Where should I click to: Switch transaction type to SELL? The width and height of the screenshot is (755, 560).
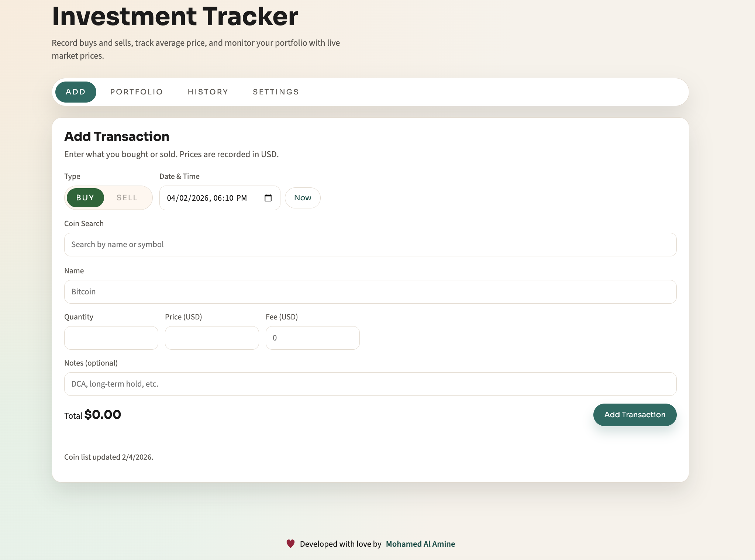click(127, 198)
